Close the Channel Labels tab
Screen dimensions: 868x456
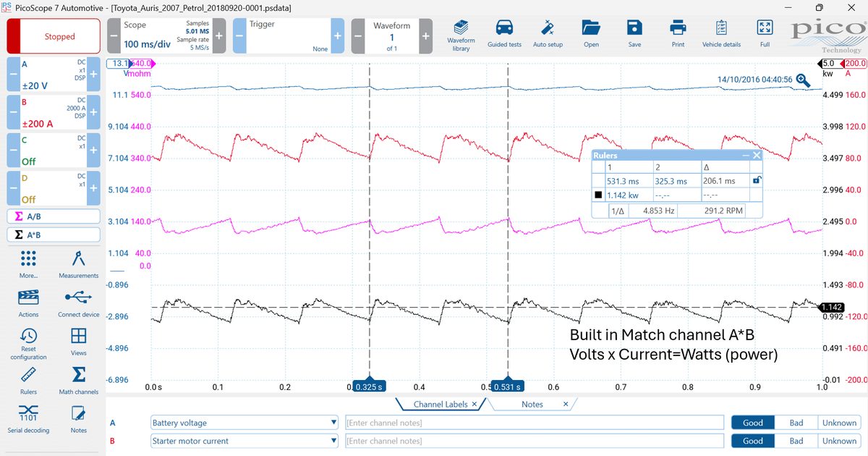point(474,405)
